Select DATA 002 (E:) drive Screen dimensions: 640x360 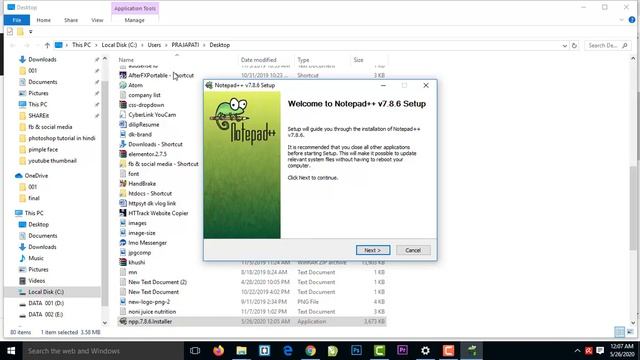[x=46, y=315]
